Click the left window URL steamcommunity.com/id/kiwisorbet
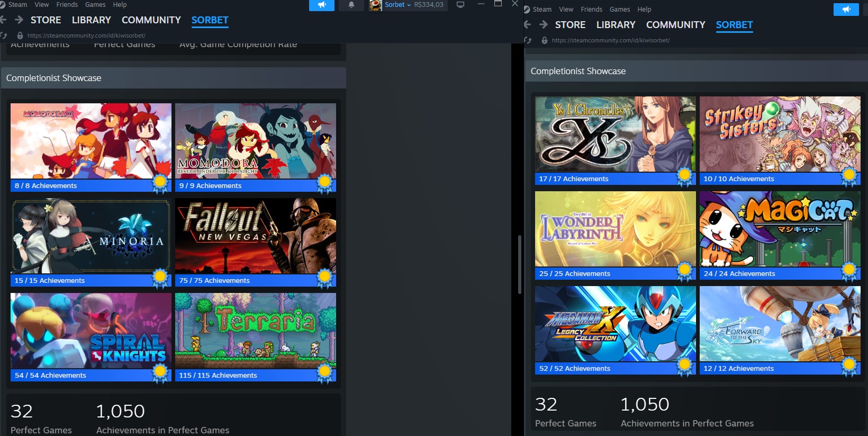The width and height of the screenshot is (868, 436). pos(86,35)
